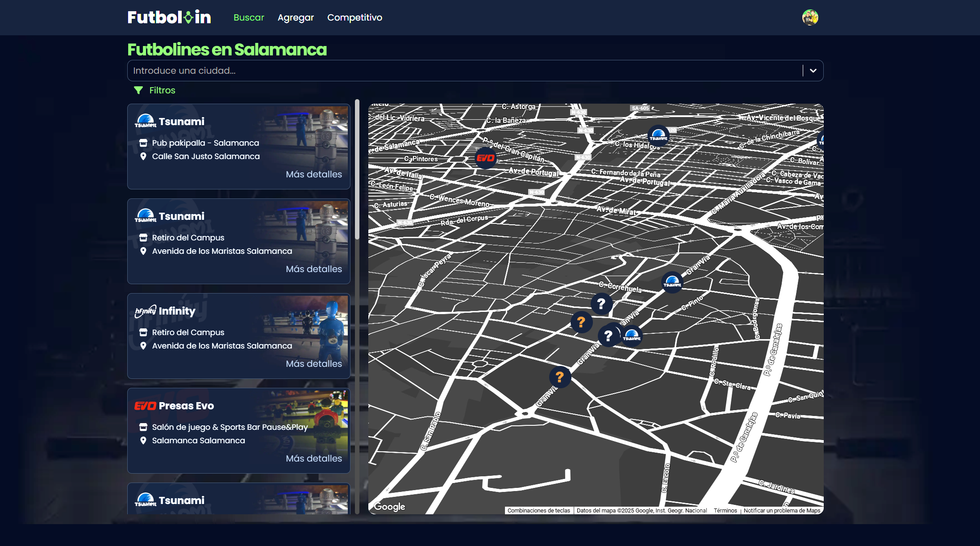This screenshot has height=546, width=980.
Task: Click the lower orange question marker on Gran Vía
Action: [x=560, y=377]
